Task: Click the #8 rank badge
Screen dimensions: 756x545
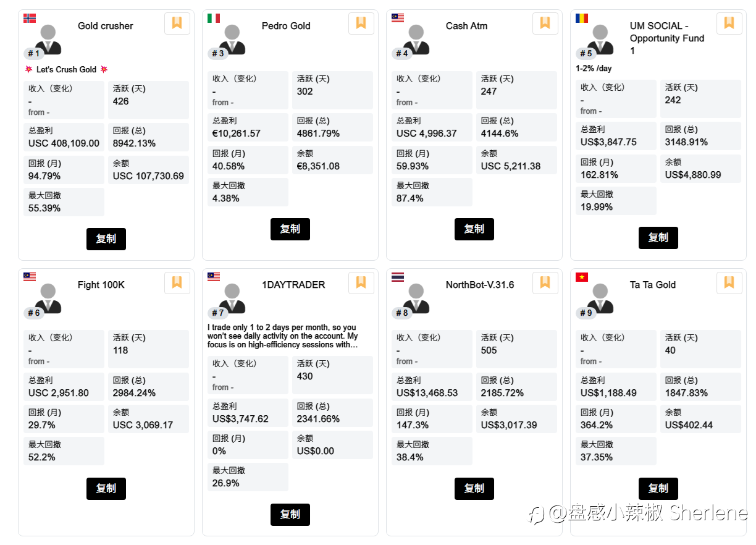Action: click(x=402, y=313)
